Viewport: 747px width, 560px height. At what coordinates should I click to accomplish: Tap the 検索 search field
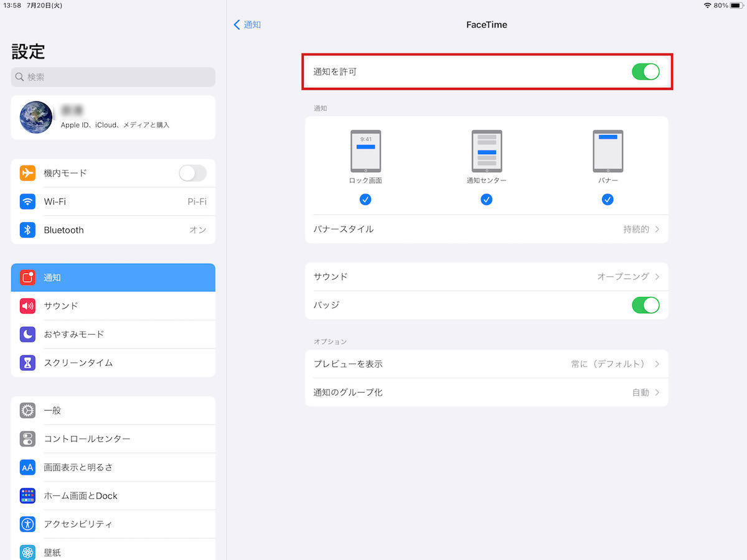pyautogui.click(x=113, y=77)
